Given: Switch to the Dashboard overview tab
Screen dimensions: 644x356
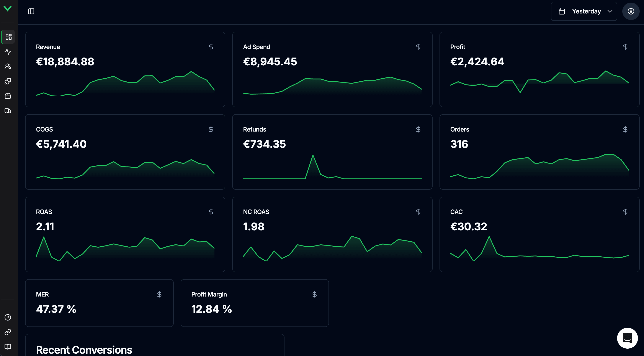Looking at the screenshot, I should 8,37.
